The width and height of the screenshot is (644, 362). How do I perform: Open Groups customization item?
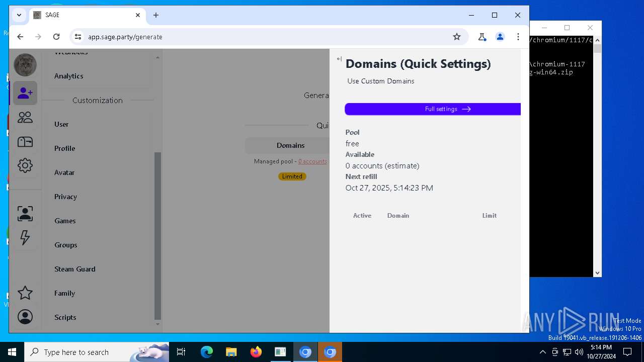(66, 245)
